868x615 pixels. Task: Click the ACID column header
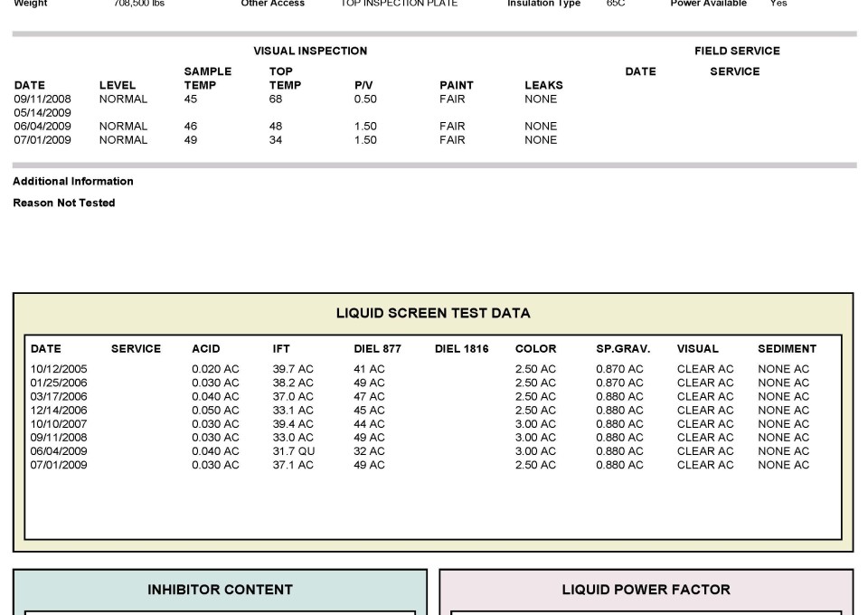coord(206,349)
